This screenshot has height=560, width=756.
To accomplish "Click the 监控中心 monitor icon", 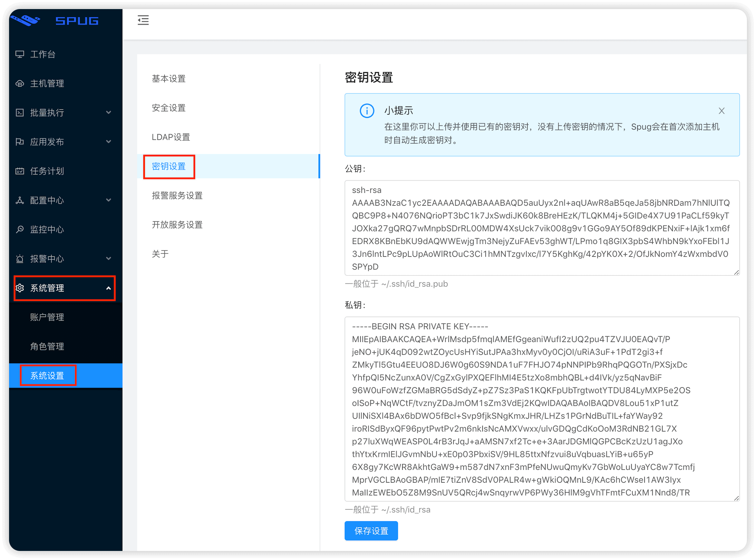I will tap(20, 230).
